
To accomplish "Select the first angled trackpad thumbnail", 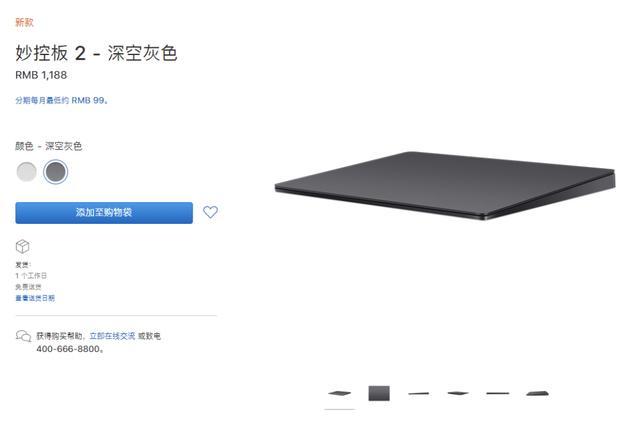I will pos(339,393).
